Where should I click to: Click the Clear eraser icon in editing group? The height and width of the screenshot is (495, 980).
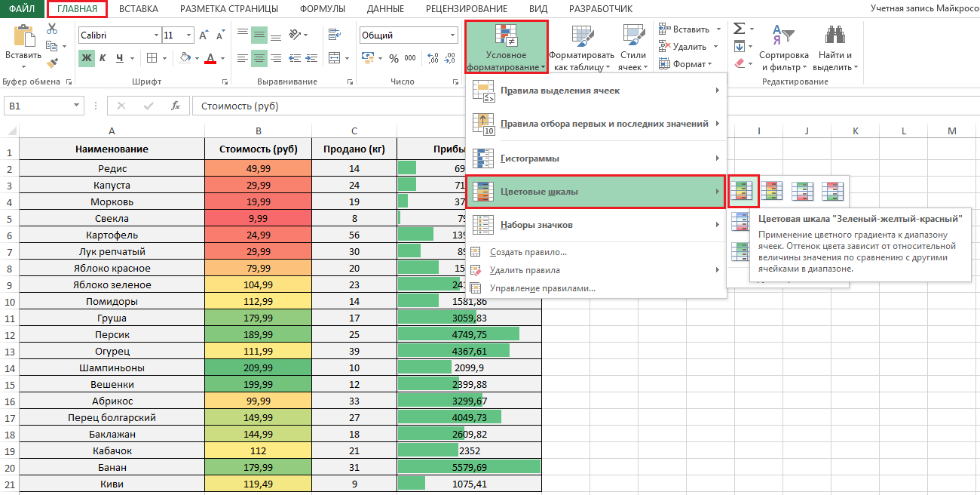point(739,63)
